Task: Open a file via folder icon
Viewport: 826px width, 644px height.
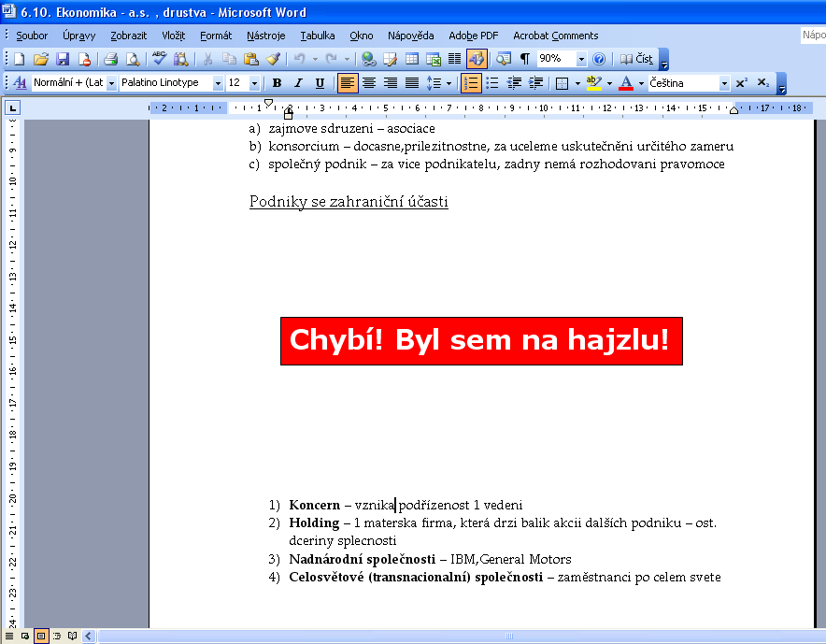Action: (40, 59)
